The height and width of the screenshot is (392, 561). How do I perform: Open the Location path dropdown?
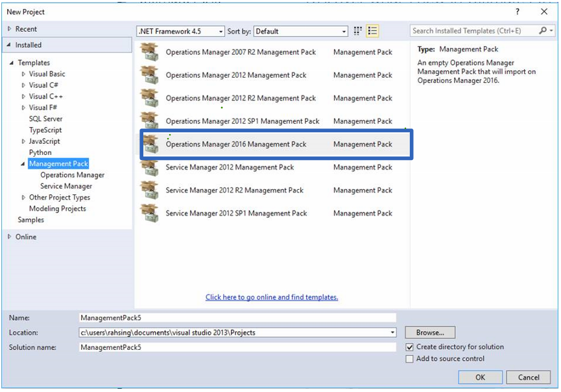[392, 332]
